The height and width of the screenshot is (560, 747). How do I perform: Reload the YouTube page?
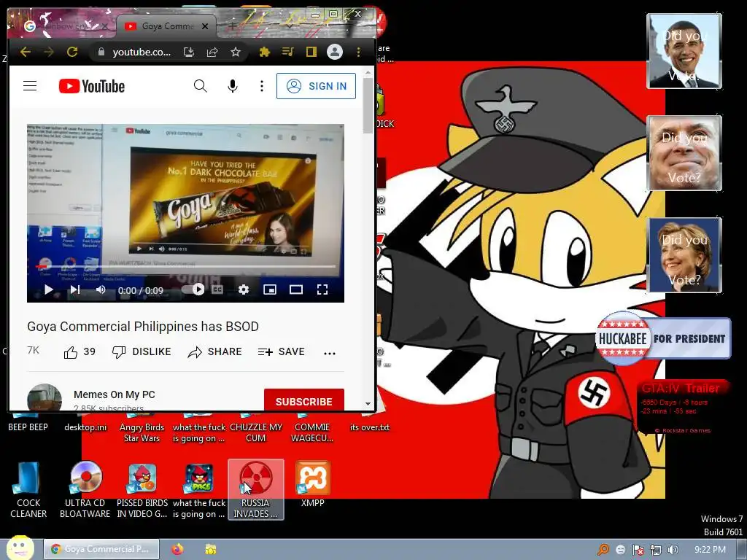[72, 52]
